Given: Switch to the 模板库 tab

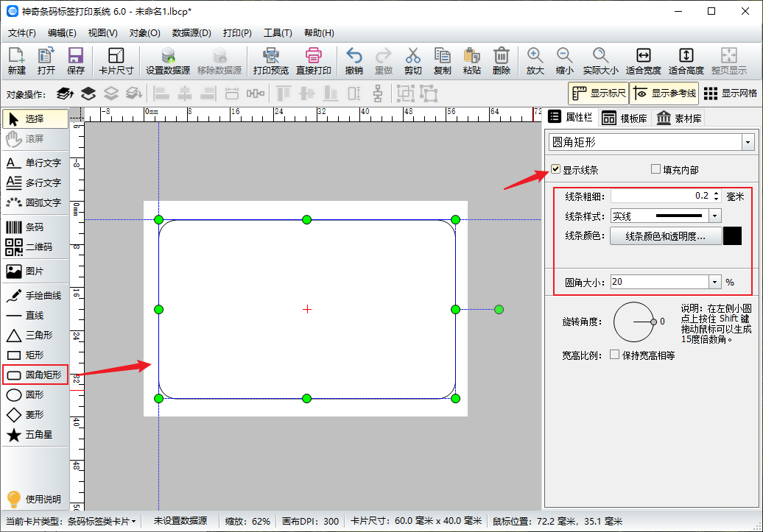Looking at the screenshot, I should coord(625,118).
